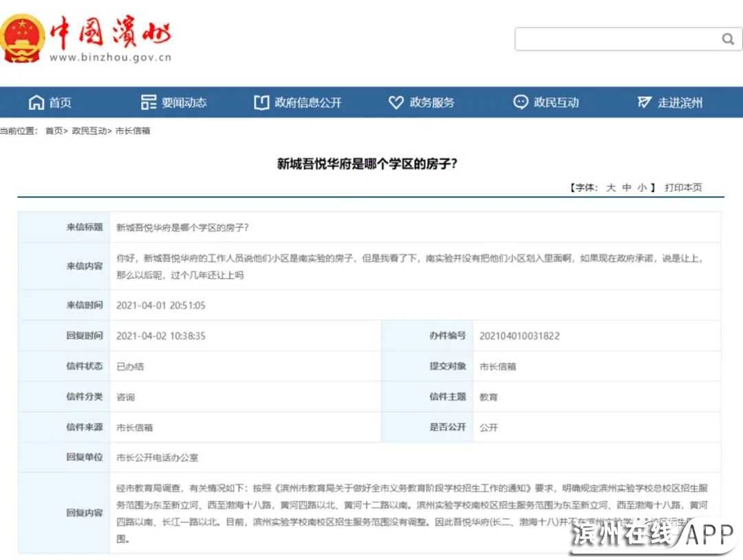
Task: Click the search magnifier icon
Action: [x=727, y=39]
